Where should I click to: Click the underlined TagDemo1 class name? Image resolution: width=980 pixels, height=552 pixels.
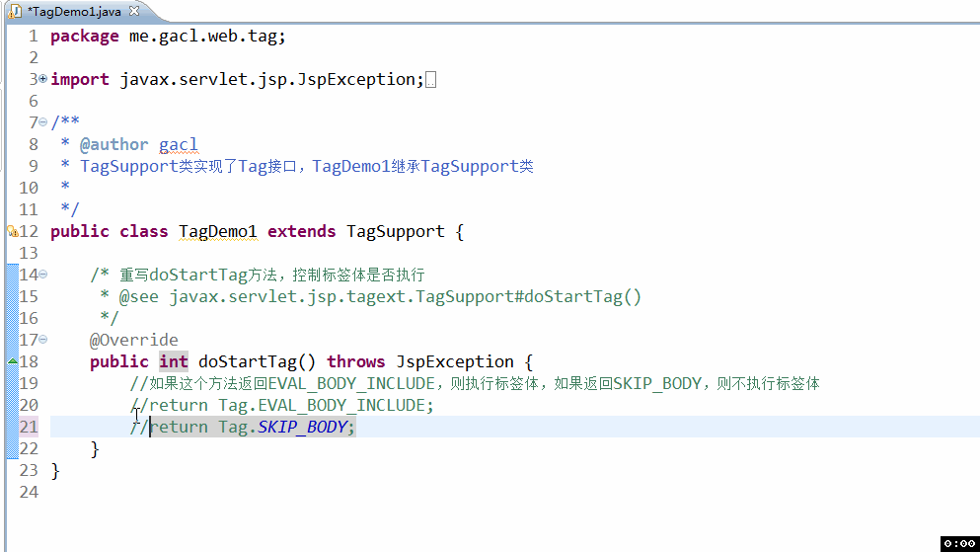(x=217, y=231)
